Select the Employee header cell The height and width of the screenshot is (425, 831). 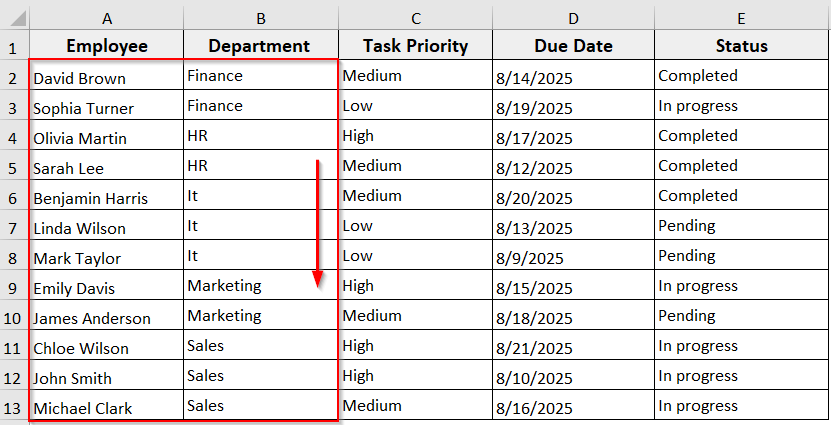click(106, 46)
